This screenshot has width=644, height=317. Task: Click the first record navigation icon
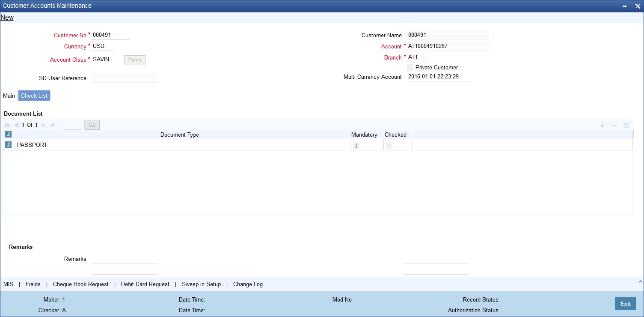[7, 125]
